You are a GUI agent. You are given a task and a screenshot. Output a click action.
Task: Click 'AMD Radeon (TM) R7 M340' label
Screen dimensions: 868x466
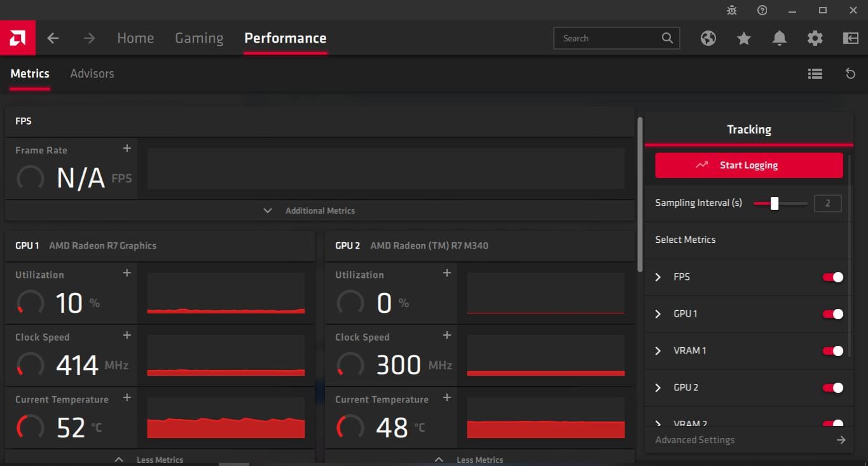pos(429,245)
